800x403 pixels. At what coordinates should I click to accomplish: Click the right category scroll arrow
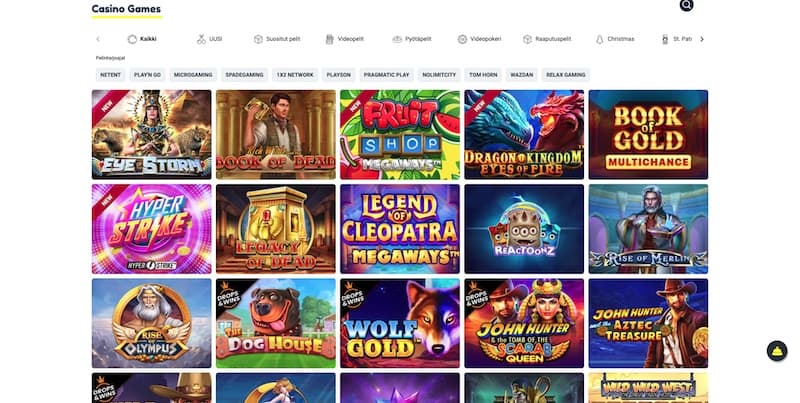click(702, 39)
